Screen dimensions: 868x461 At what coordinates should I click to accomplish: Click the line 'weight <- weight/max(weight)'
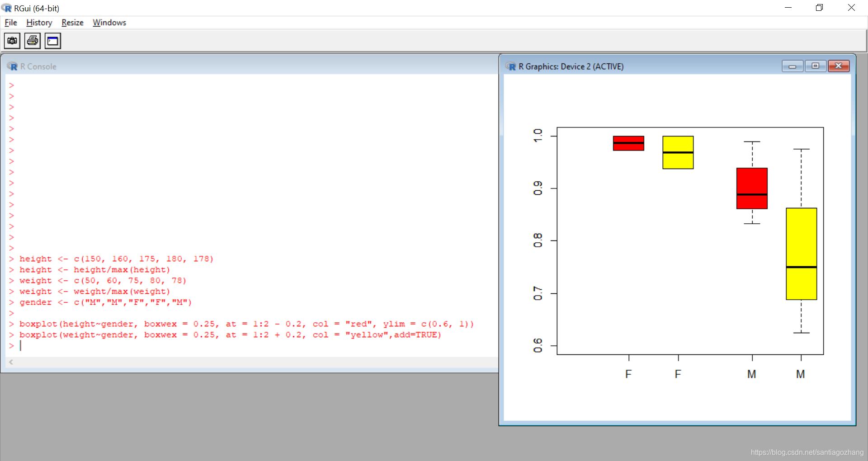tap(94, 292)
